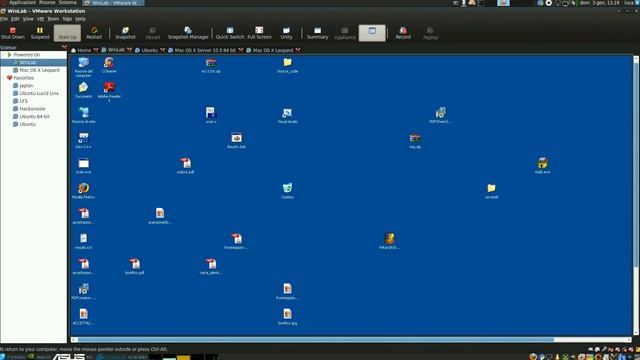Screen dimensions: 640x360
Task: Open the Tabs menu
Action: [67, 19]
